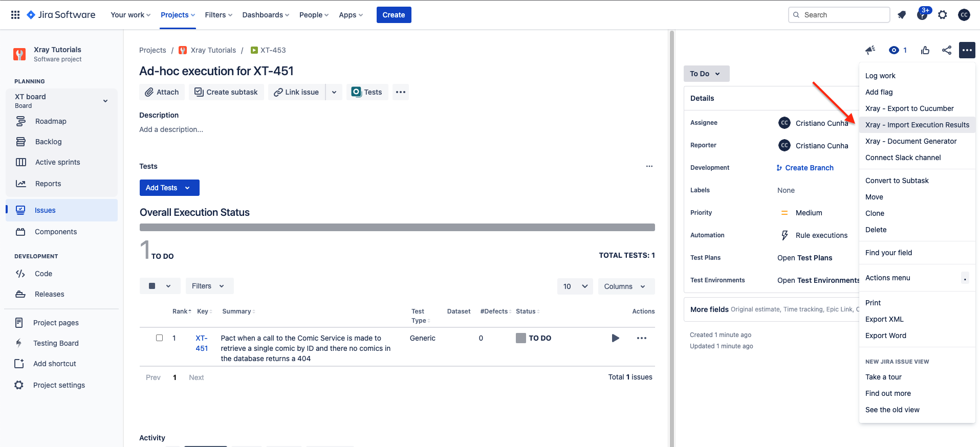This screenshot has width=980, height=447.
Task: Change the page size 10 dropdown
Action: click(x=575, y=286)
